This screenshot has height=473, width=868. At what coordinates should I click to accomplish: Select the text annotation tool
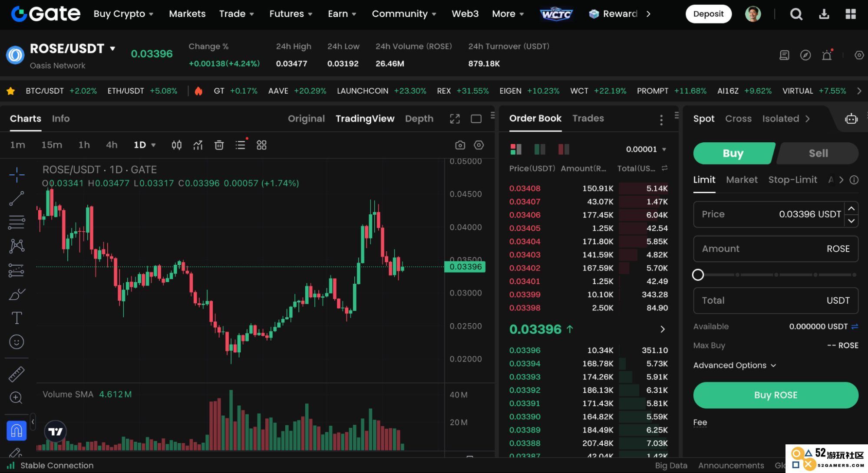pyautogui.click(x=17, y=318)
